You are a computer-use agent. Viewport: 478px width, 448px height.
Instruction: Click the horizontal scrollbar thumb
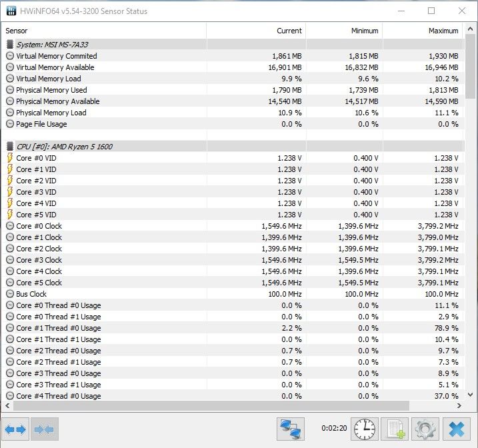point(211,405)
